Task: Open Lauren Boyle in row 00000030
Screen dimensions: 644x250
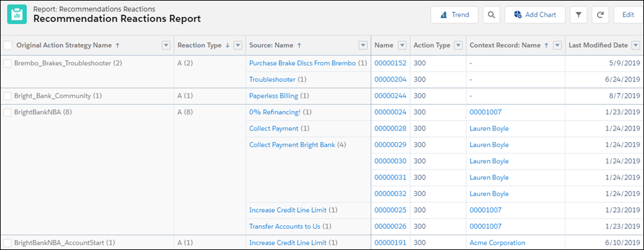Action: (x=489, y=161)
